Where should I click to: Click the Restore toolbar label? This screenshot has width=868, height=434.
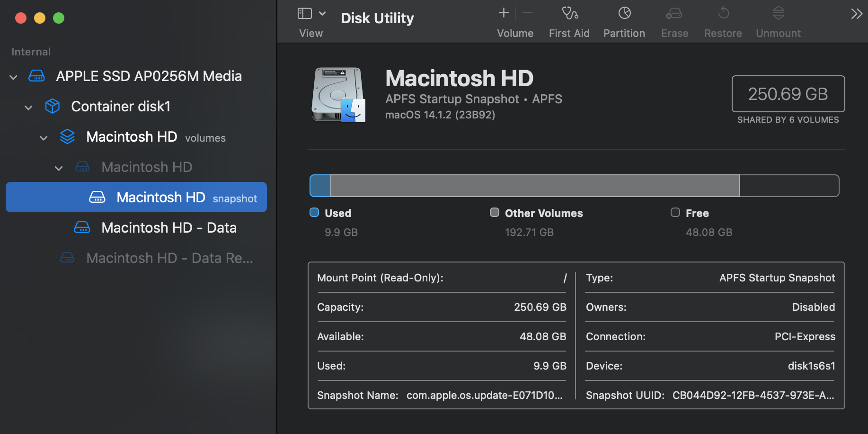[723, 33]
